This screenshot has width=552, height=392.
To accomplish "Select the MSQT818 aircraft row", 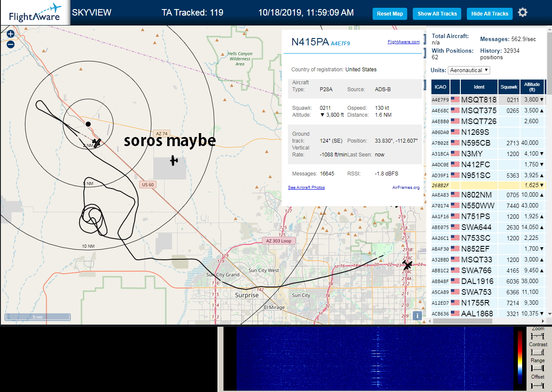I will (x=488, y=99).
